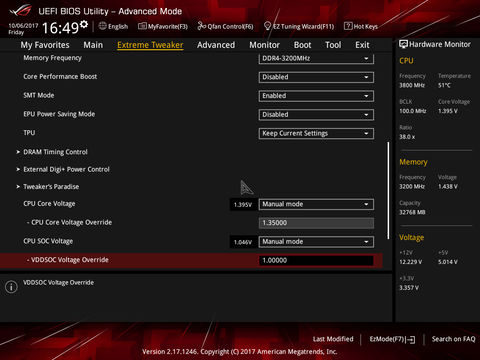Switch to EzMode(F7)
Image resolution: width=480 pixels, height=360 pixels.
(x=392, y=339)
